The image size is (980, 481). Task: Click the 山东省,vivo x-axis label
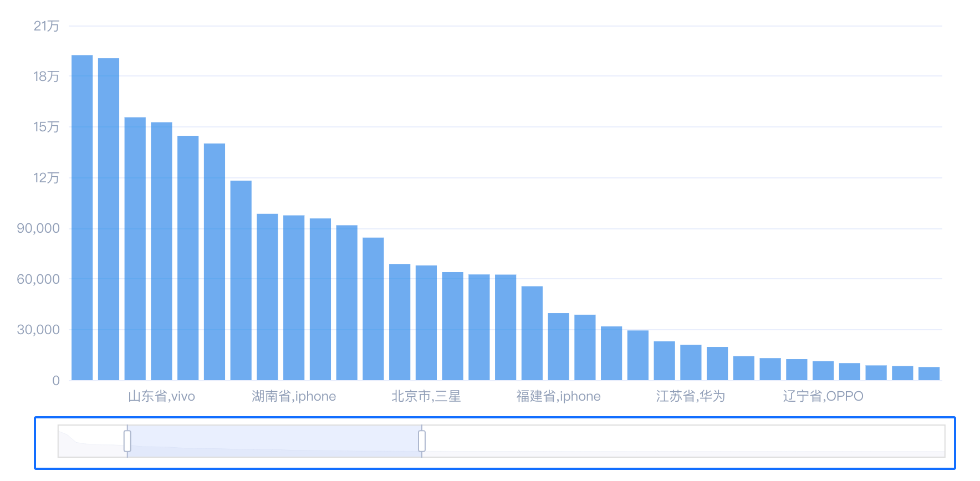(x=161, y=396)
